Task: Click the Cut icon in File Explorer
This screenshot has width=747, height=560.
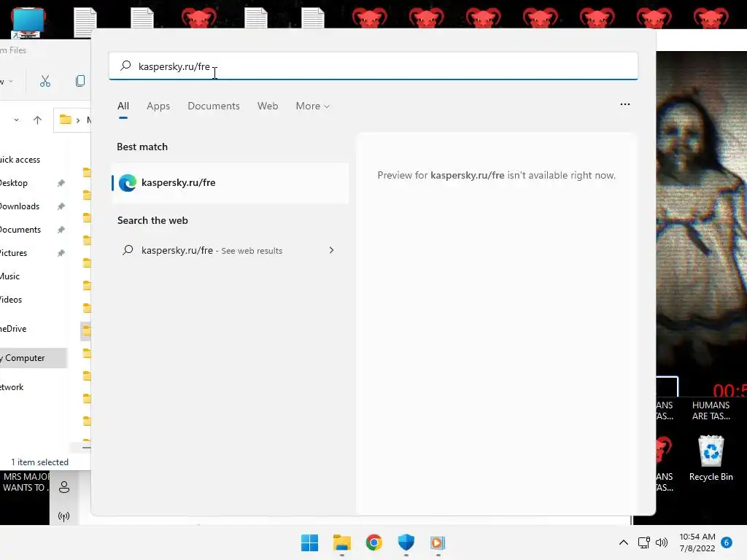Action: click(44, 82)
